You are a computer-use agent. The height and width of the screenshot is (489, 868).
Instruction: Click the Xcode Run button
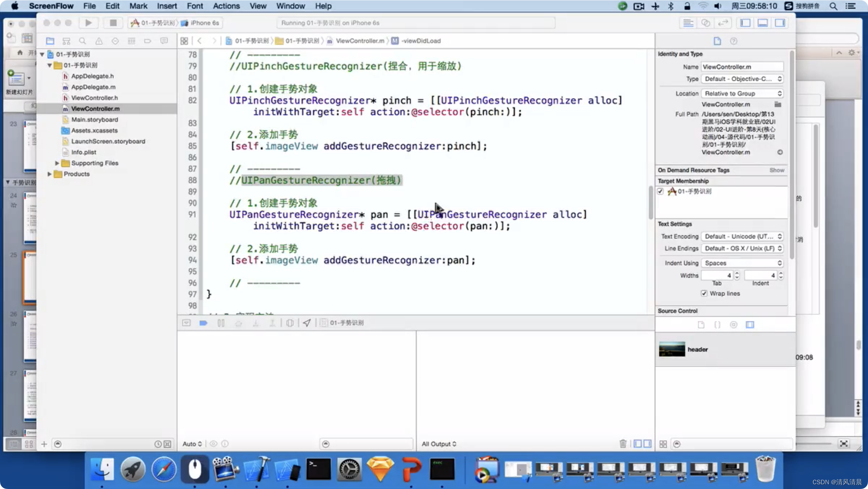(x=89, y=23)
